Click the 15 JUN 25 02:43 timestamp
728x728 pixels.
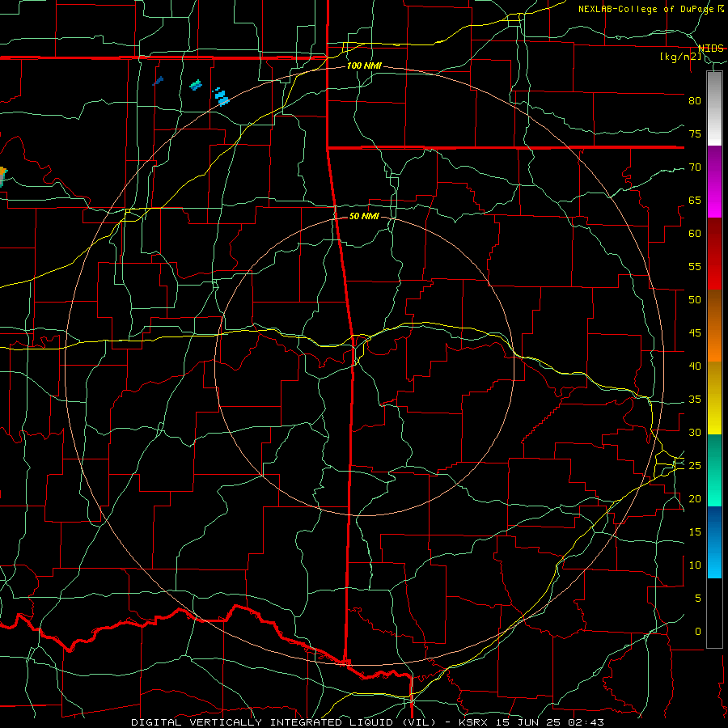click(550, 722)
